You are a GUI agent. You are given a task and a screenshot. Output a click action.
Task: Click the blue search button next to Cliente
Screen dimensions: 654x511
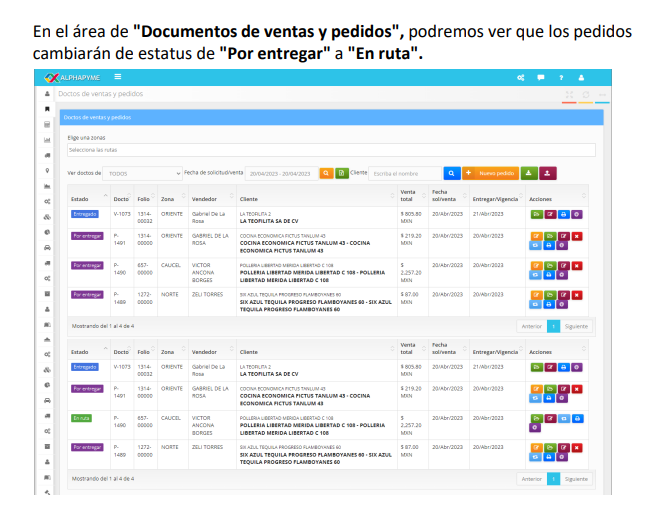coord(451,173)
